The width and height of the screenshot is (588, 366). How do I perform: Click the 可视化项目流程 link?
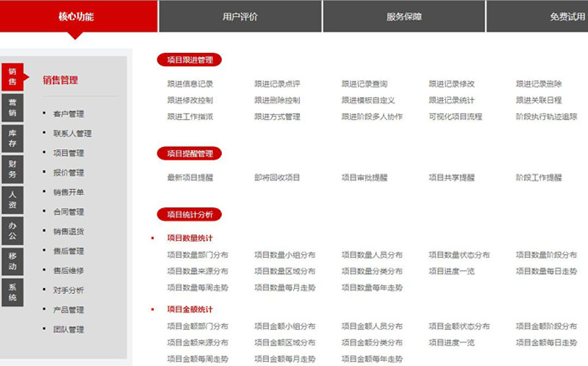click(455, 116)
